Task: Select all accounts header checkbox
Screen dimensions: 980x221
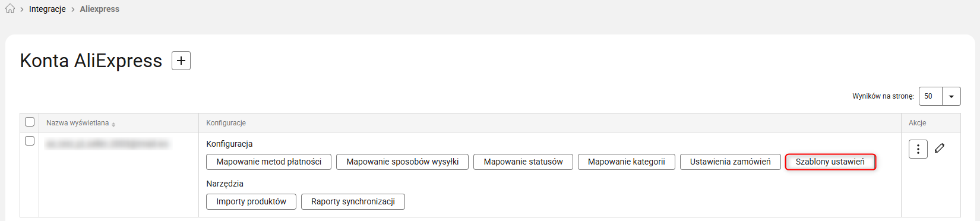Action: (x=30, y=122)
